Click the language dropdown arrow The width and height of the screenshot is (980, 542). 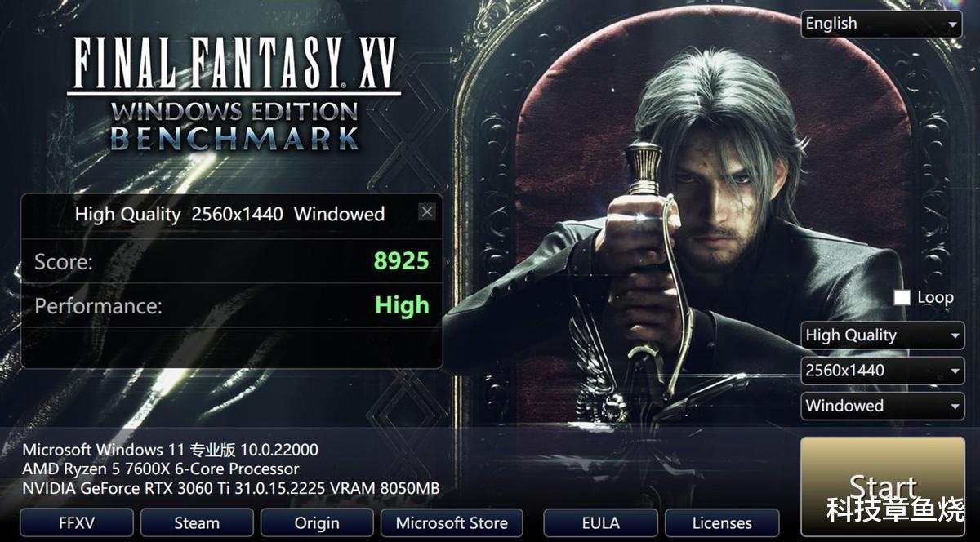(x=953, y=24)
